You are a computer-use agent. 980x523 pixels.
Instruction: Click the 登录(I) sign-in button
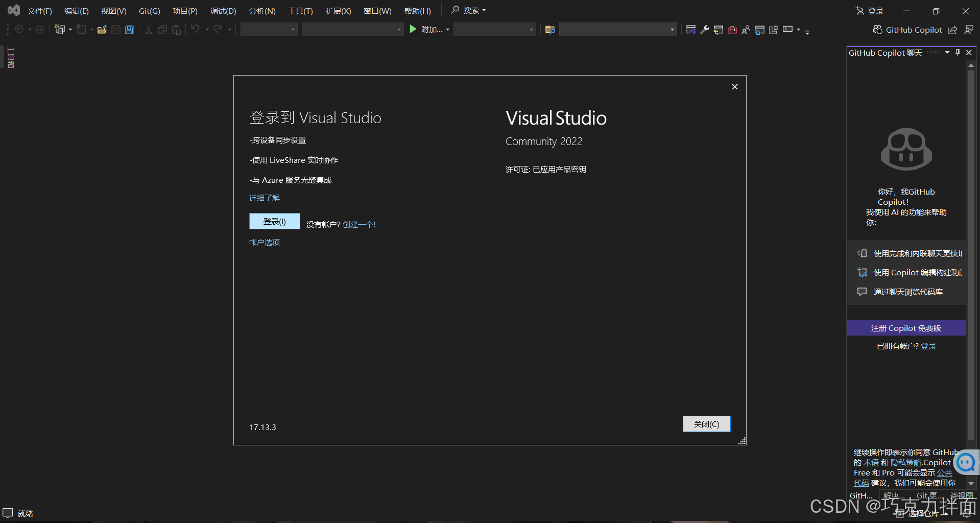(275, 221)
